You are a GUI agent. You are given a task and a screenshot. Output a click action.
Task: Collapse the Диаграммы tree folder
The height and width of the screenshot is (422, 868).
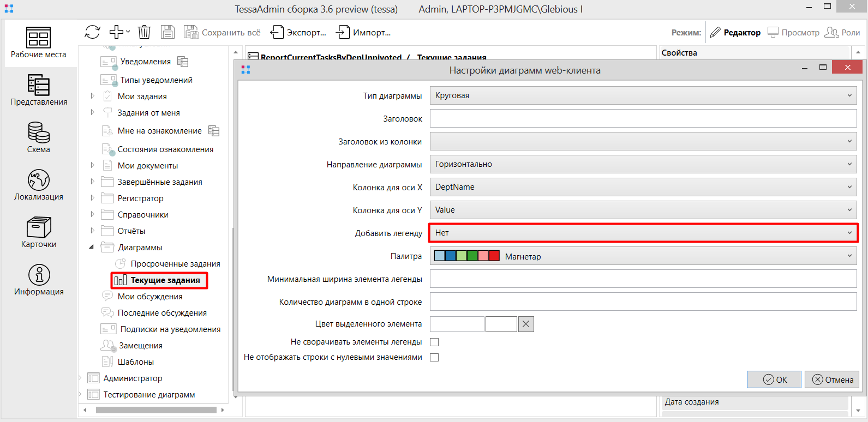coord(92,247)
